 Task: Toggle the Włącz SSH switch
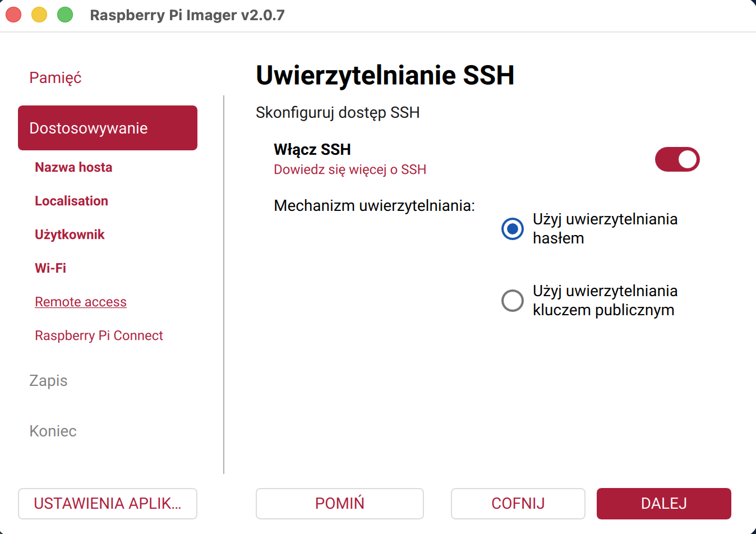coord(677,159)
